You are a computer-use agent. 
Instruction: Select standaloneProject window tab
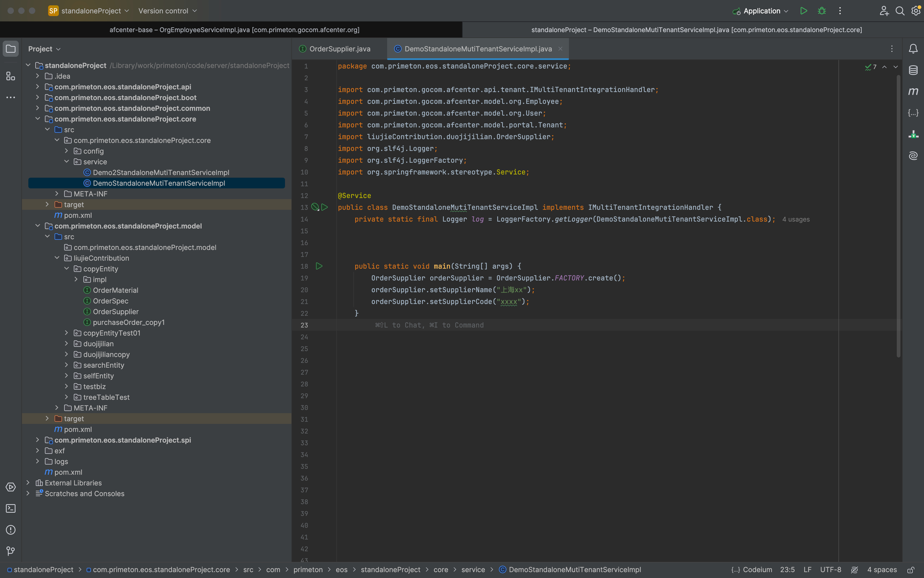point(696,30)
